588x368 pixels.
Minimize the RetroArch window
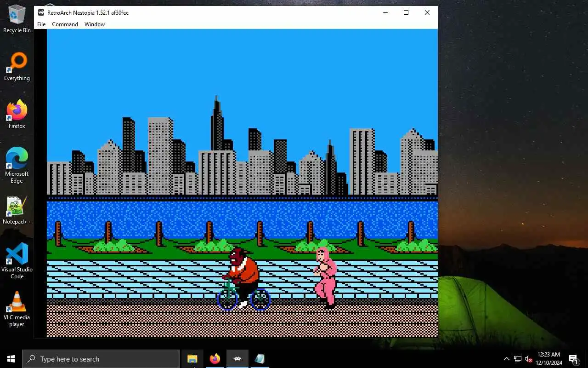tap(385, 12)
